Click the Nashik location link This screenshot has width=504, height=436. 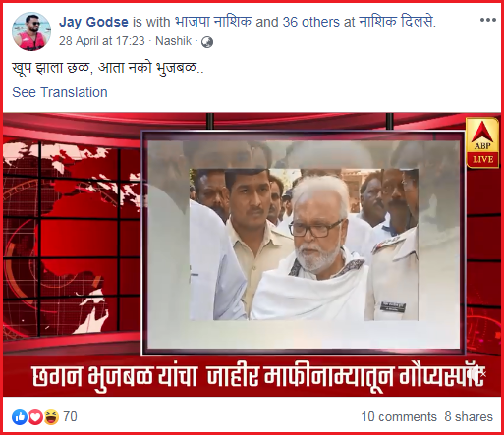pos(173,41)
